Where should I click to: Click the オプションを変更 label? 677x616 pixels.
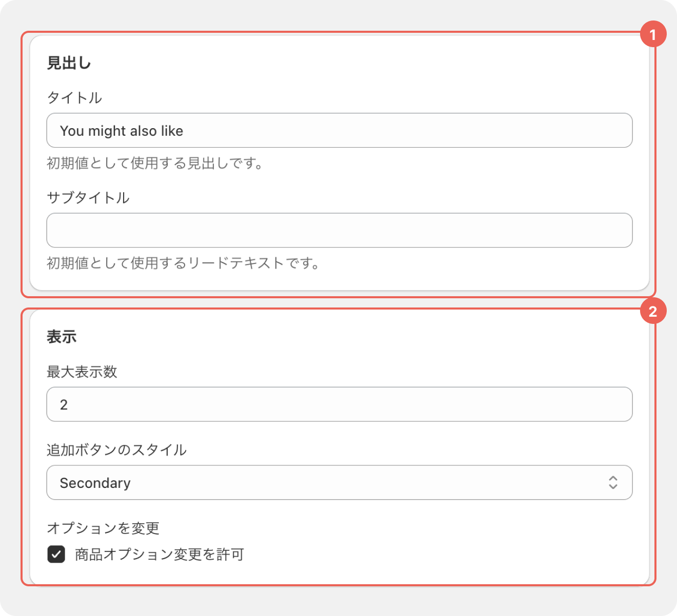[103, 527]
